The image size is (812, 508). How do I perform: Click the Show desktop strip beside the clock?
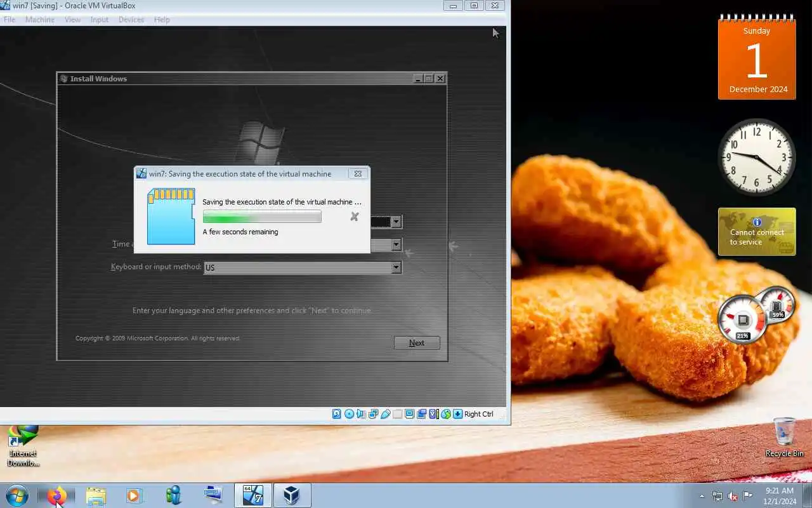pos(808,496)
